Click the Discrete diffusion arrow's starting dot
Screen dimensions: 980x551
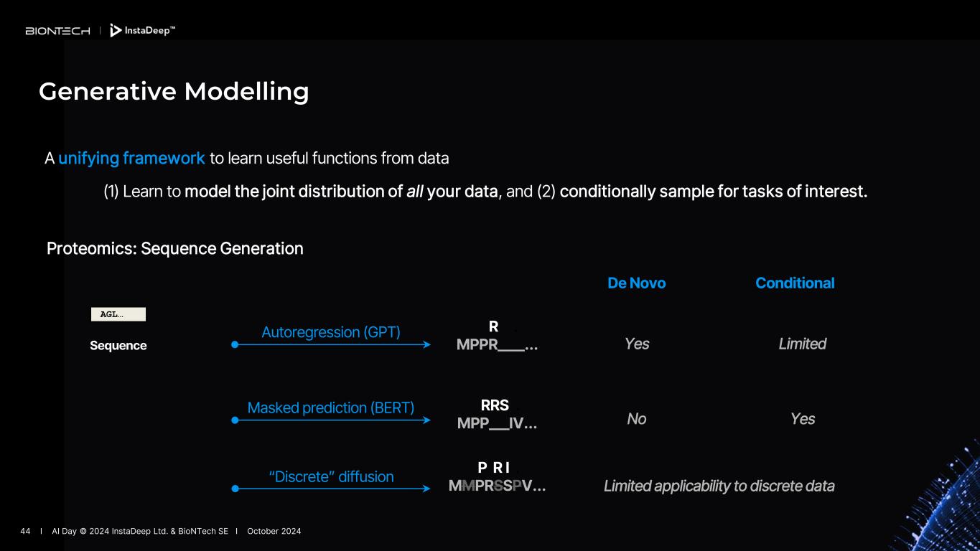tap(235, 489)
